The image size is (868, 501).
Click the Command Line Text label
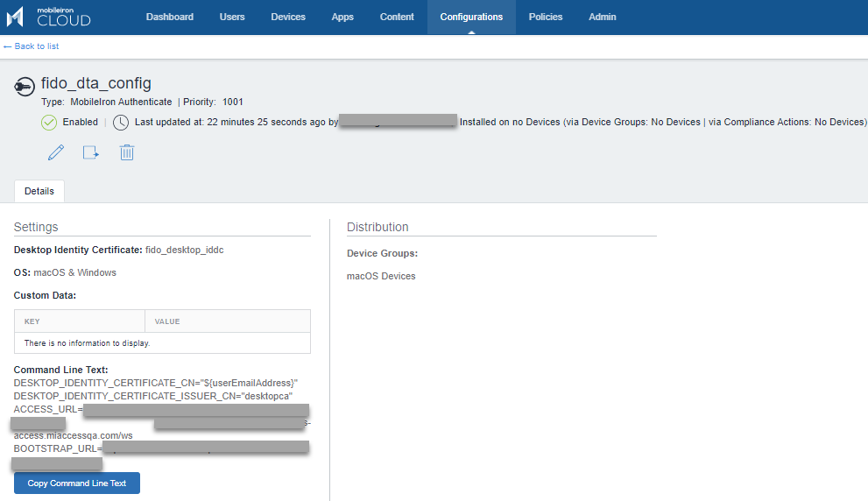(x=61, y=370)
